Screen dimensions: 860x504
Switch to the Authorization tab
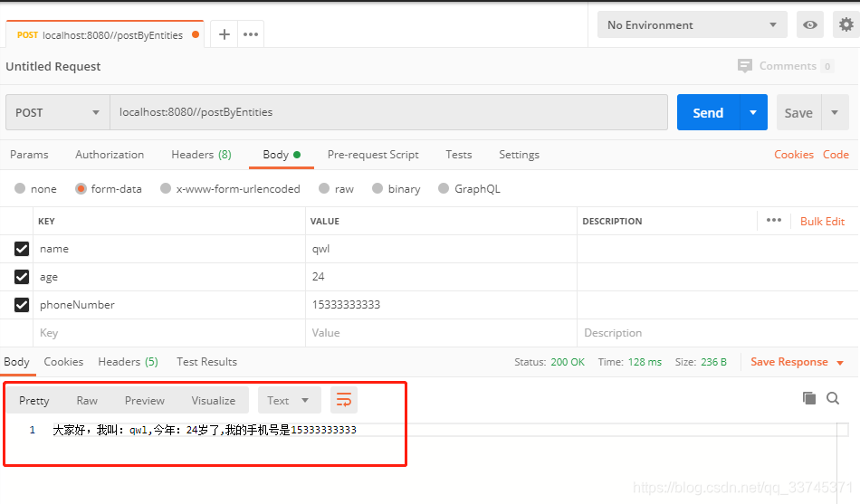click(x=110, y=155)
